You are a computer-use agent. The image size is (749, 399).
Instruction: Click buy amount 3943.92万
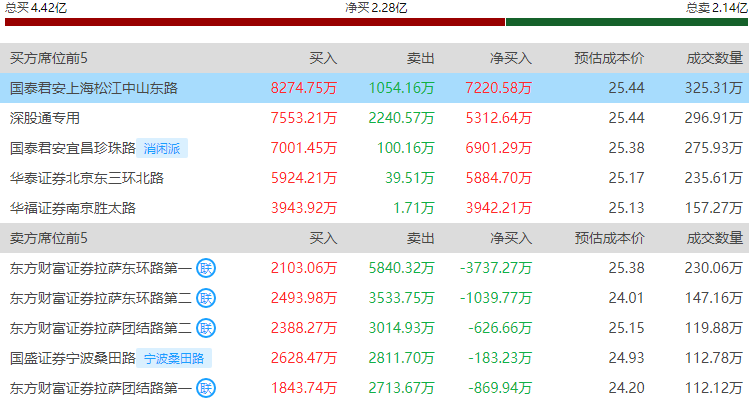point(304,208)
